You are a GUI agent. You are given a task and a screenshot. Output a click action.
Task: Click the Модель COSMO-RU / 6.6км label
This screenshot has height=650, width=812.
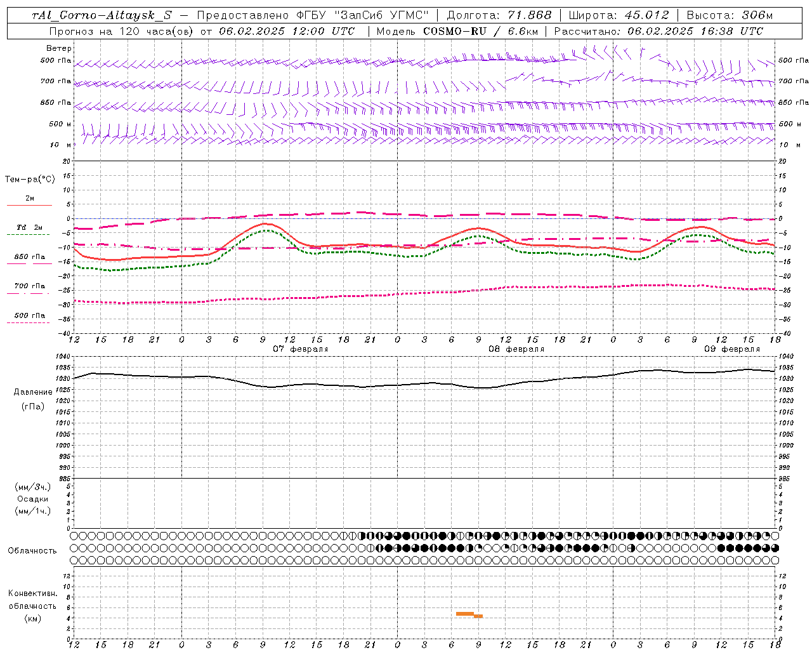[457, 31]
